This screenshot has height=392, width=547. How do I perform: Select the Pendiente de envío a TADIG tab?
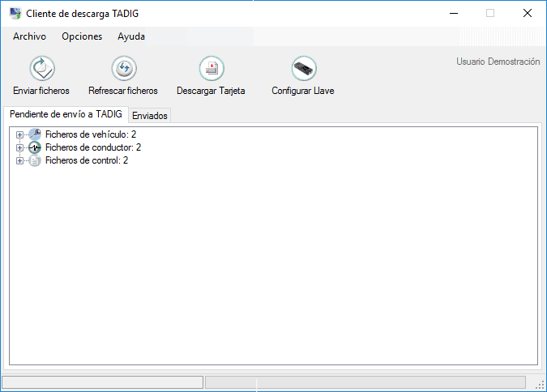point(66,114)
